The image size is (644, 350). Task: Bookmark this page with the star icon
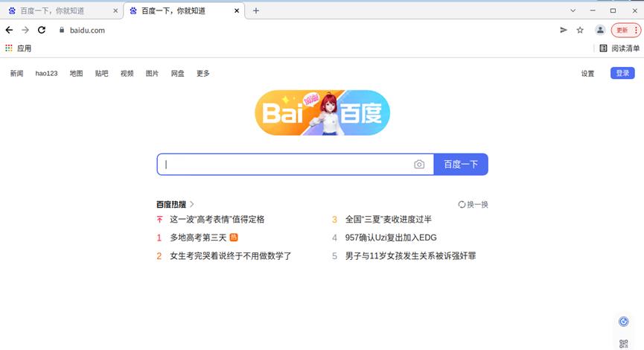(x=580, y=30)
